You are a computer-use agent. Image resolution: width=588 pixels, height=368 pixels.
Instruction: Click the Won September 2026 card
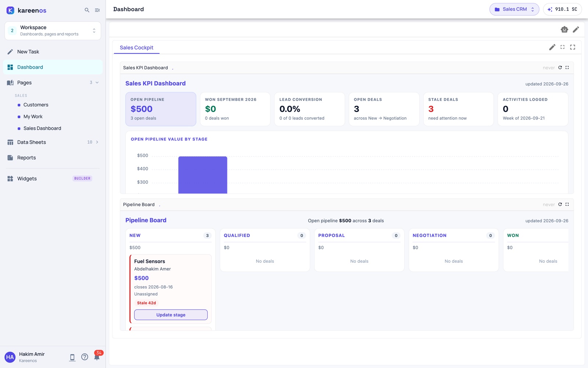coord(235,109)
